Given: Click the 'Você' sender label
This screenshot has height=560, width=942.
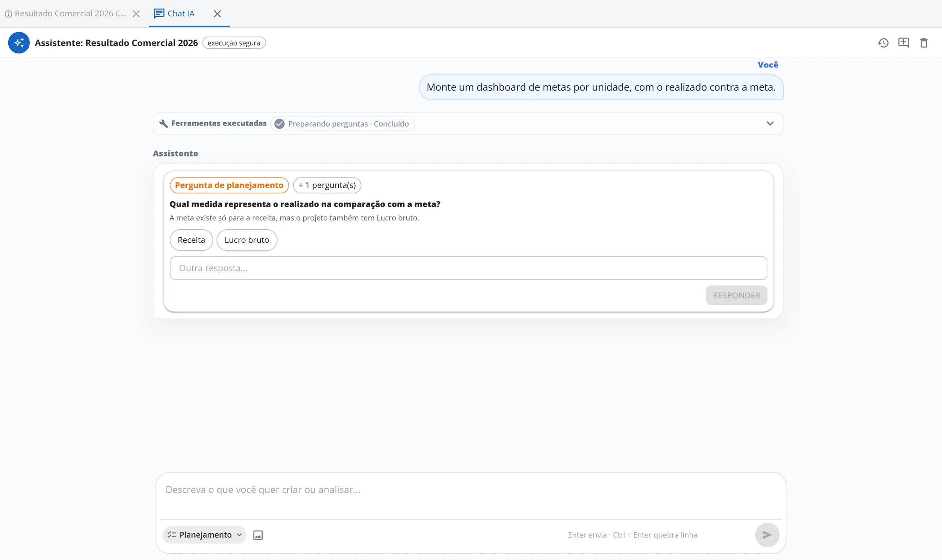Looking at the screenshot, I should [768, 65].
